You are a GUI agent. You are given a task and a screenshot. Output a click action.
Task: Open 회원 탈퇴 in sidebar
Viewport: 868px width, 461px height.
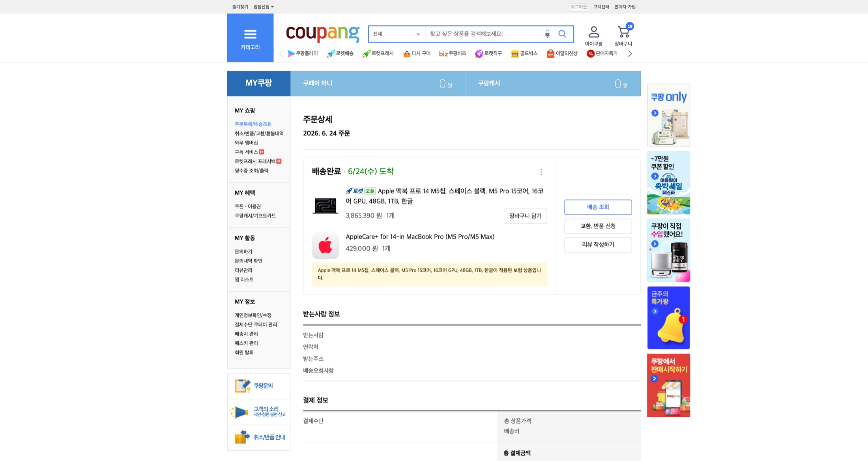(244, 352)
